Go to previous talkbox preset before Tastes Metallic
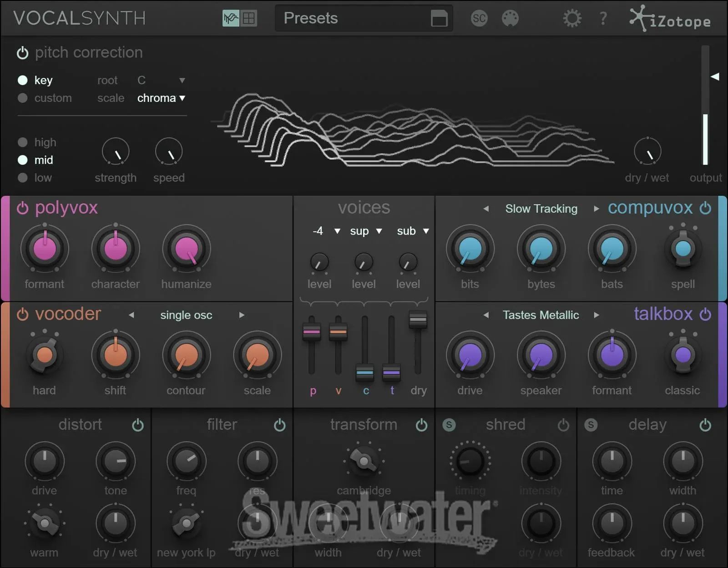Viewport: 728px width, 568px height. click(486, 315)
